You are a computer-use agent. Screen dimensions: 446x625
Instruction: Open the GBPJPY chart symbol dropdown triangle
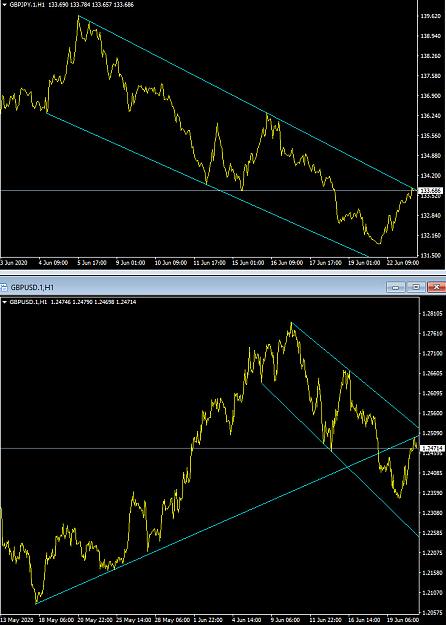tap(4, 5)
